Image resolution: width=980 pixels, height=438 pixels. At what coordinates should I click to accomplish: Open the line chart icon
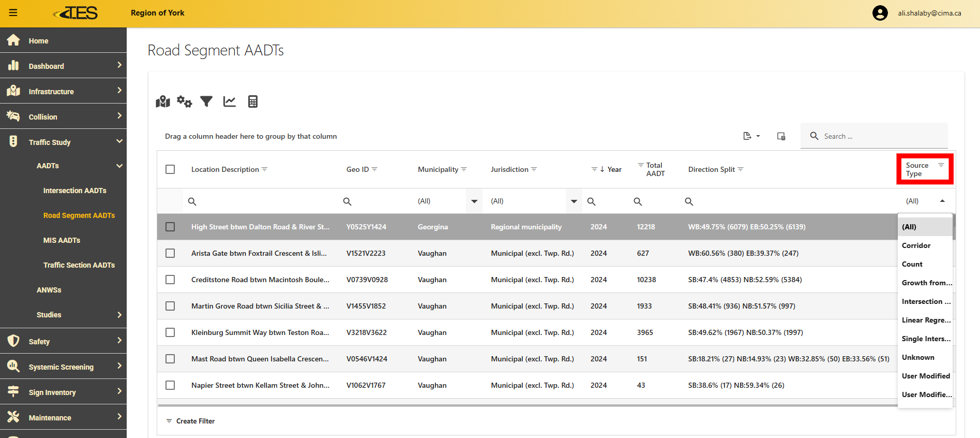[x=229, y=101]
